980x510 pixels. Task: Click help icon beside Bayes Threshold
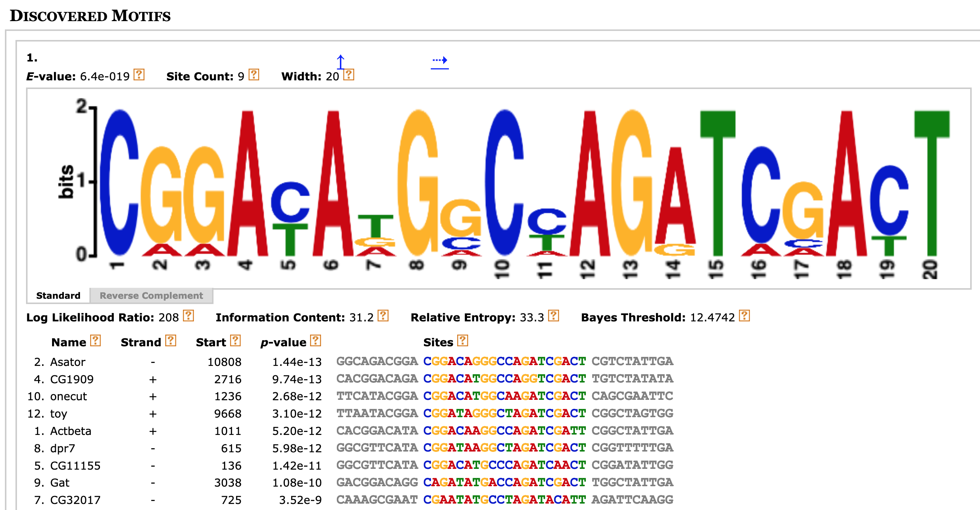click(745, 316)
